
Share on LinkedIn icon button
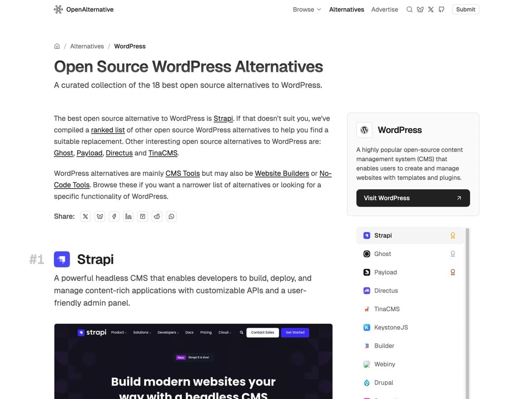(128, 216)
